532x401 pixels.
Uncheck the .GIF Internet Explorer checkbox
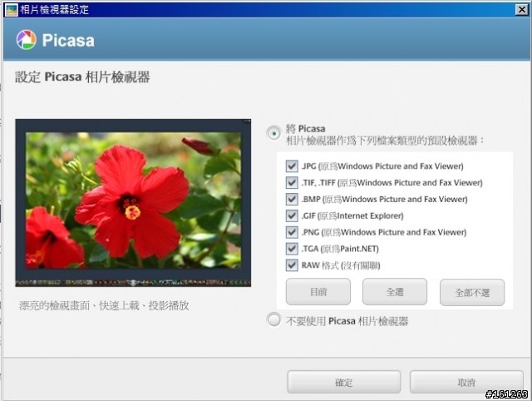pyautogui.click(x=292, y=215)
